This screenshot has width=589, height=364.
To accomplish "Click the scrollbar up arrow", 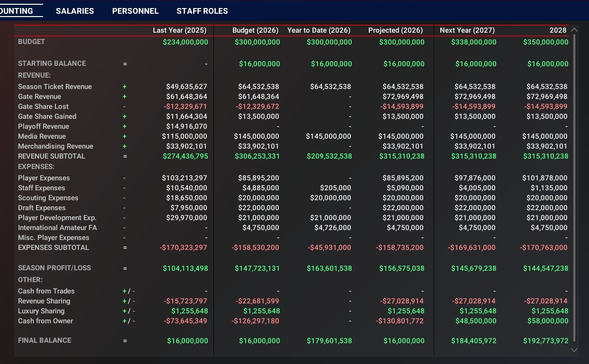I will click(575, 30).
